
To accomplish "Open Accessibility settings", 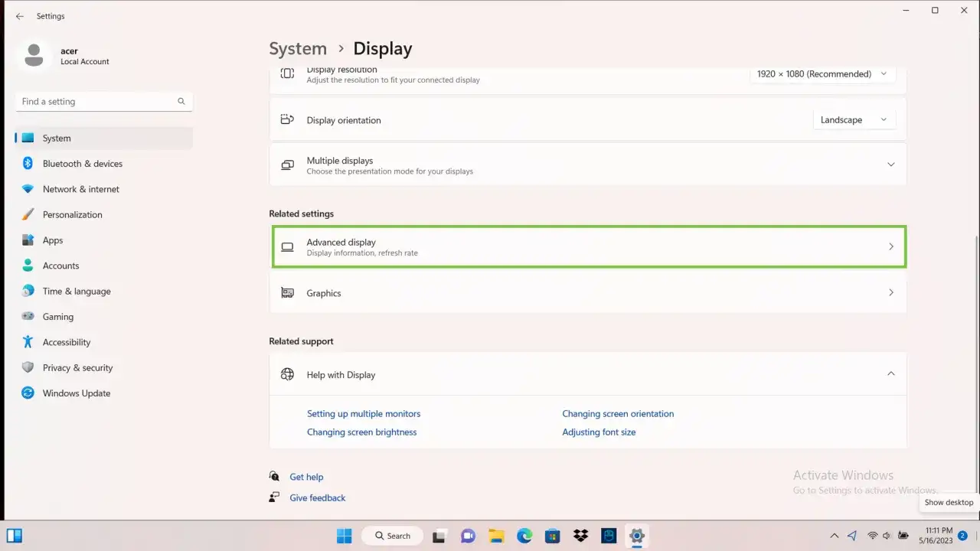I will click(66, 342).
